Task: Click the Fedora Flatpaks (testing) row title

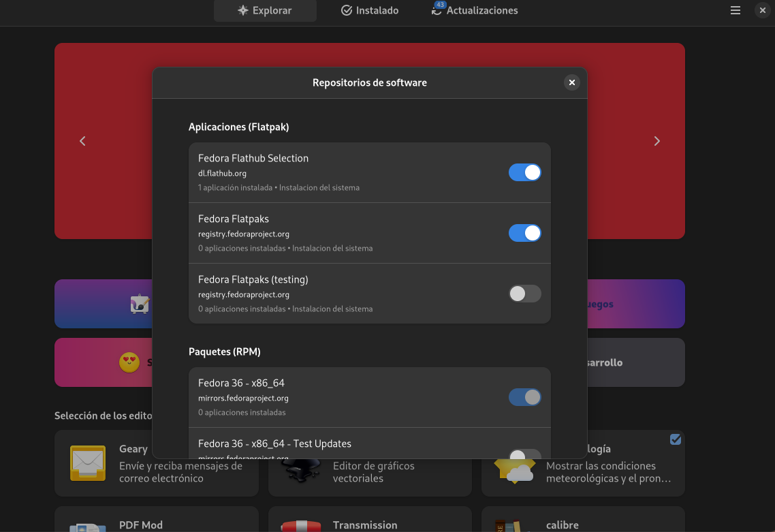Action: coord(253,280)
